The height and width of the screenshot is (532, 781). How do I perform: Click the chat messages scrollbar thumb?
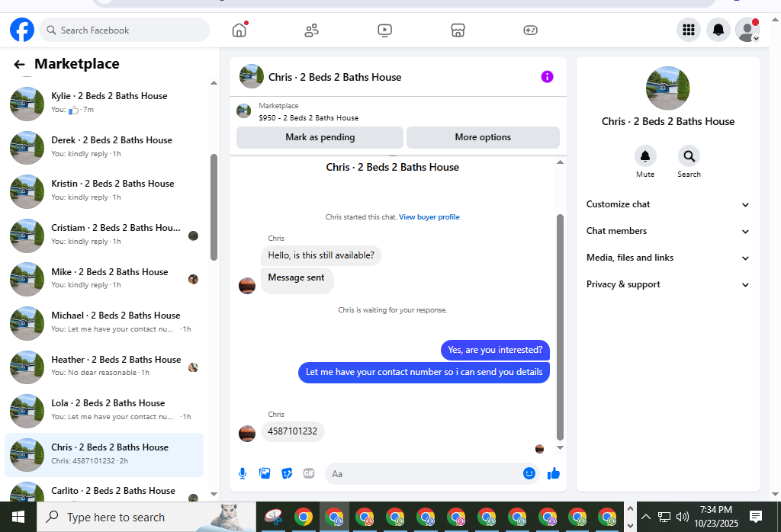560,328
